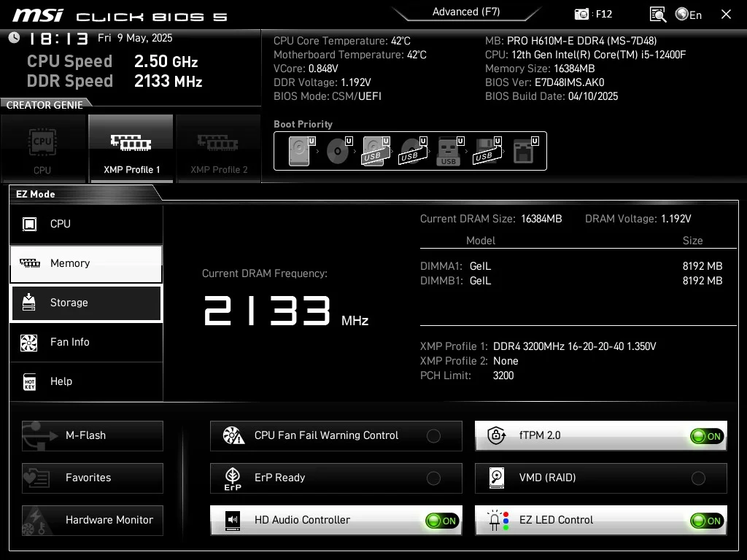Viewport: 747px width, 560px height.
Task: Turn off EZ LED Control
Action: coord(706,521)
